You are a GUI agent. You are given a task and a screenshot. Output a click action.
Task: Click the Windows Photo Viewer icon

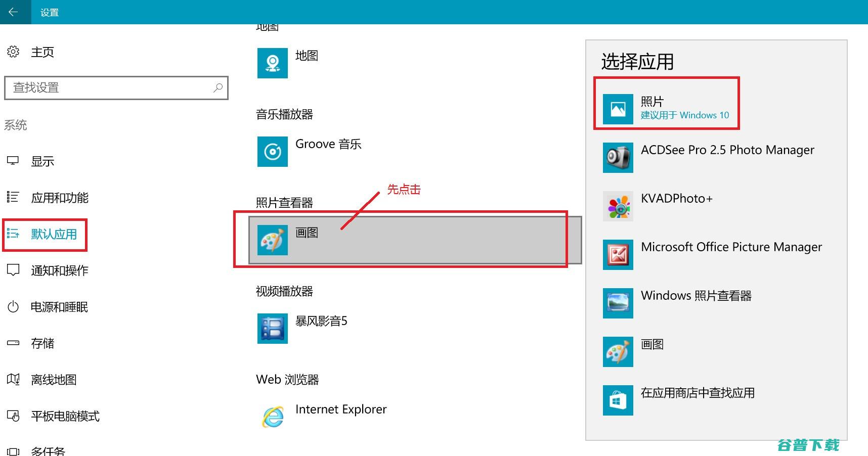tap(618, 303)
